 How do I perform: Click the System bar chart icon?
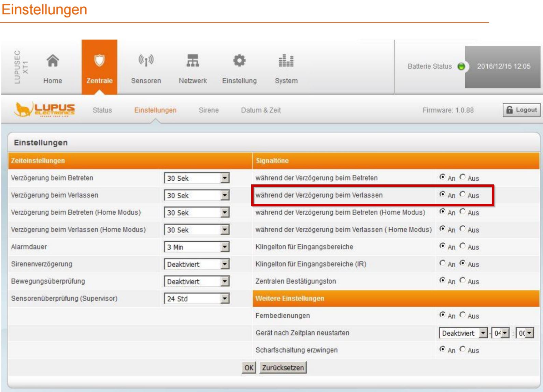click(286, 61)
